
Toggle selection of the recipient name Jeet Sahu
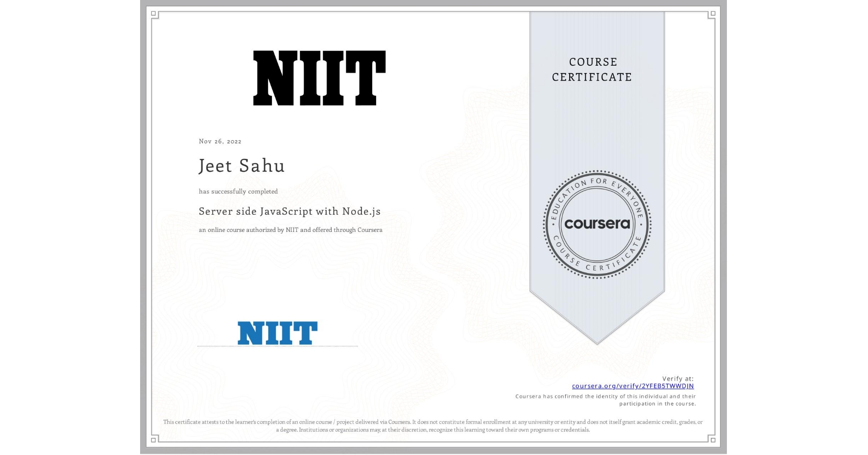coord(241,166)
